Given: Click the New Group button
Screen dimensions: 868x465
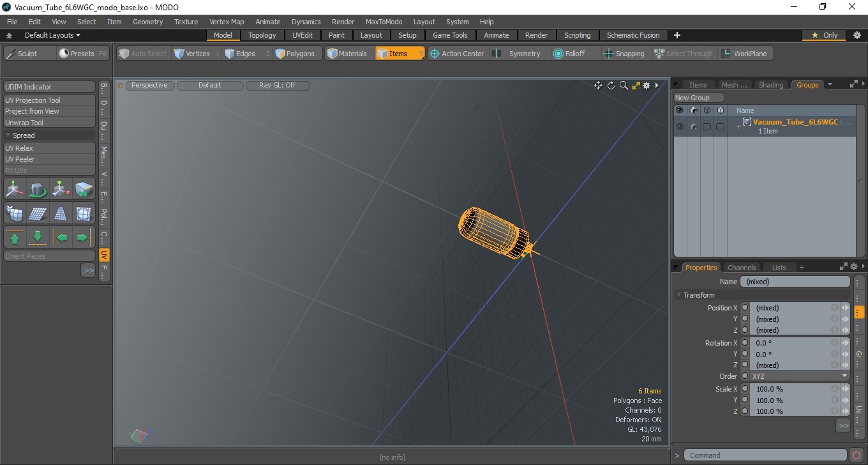Looking at the screenshot, I should (x=699, y=98).
